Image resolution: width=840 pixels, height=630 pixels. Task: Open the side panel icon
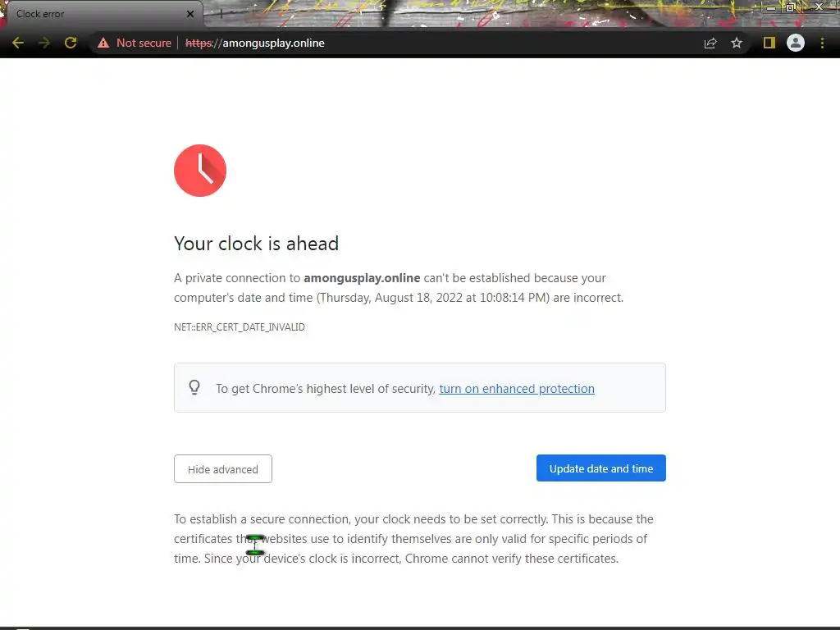point(769,43)
